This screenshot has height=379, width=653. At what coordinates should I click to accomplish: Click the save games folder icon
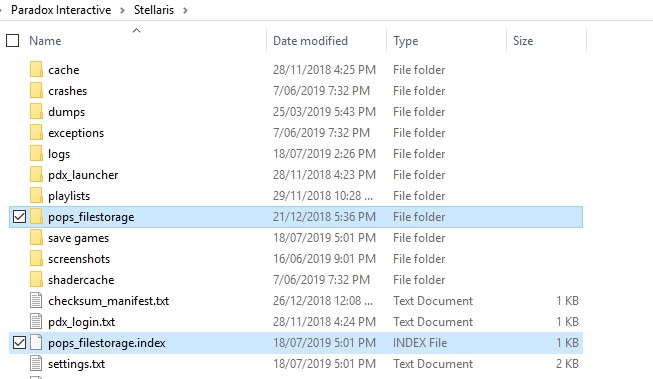coord(36,237)
